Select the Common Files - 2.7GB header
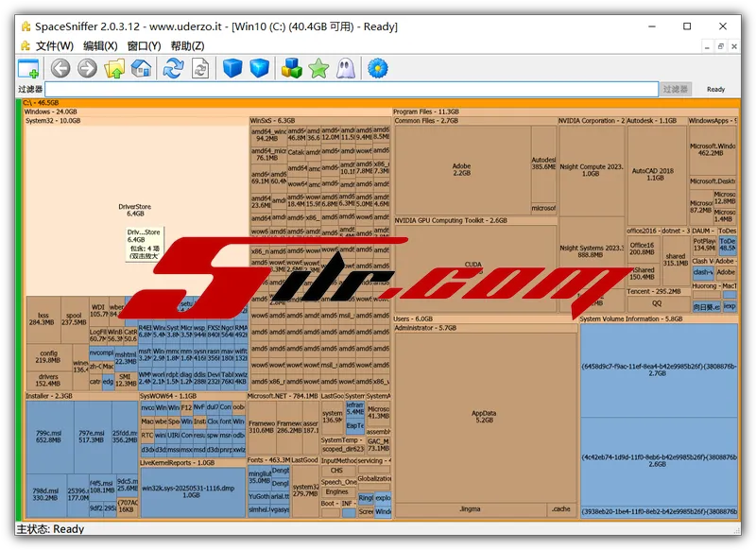The width and height of the screenshot is (756, 550). [475, 121]
